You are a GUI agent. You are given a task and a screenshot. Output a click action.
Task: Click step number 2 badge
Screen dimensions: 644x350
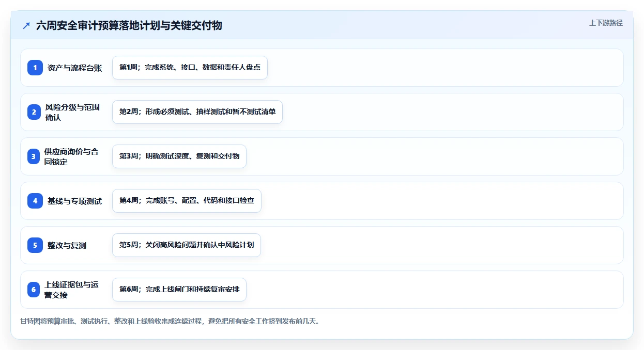click(x=34, y=112)
